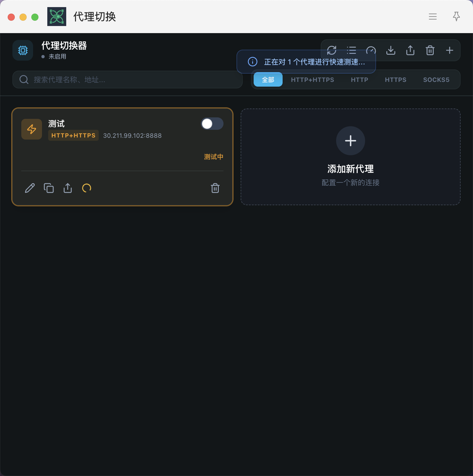473x476 pixels.
Task: Click the refresh icon in the top toolbar
Action: coord(332,50)
